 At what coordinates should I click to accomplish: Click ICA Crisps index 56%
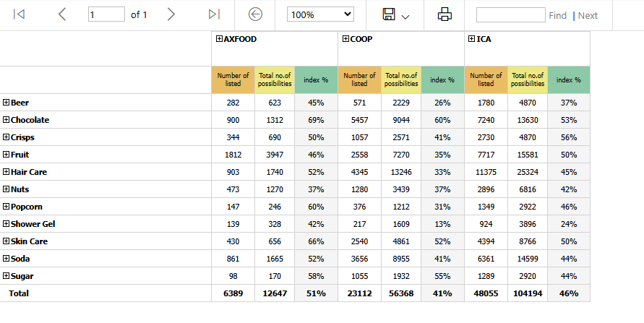point(569,137)
